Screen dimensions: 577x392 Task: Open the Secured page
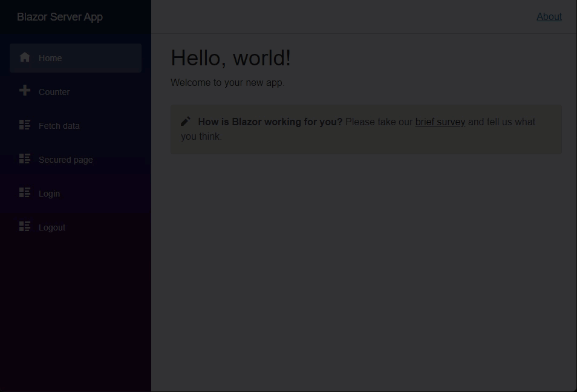click(x=65, y=160)
